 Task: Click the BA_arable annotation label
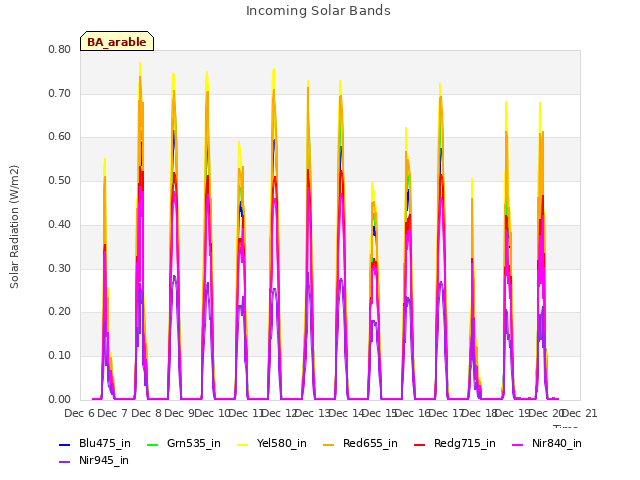tap(117, 42)
